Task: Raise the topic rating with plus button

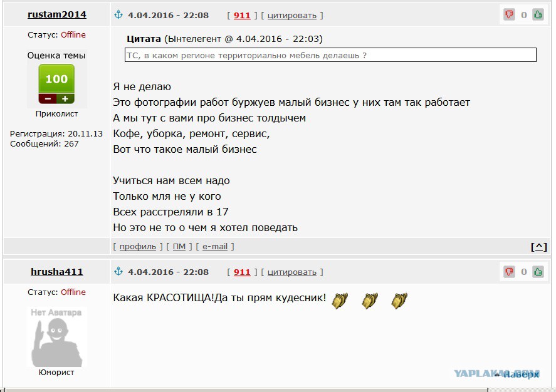Action: click(x=65, y=99)
